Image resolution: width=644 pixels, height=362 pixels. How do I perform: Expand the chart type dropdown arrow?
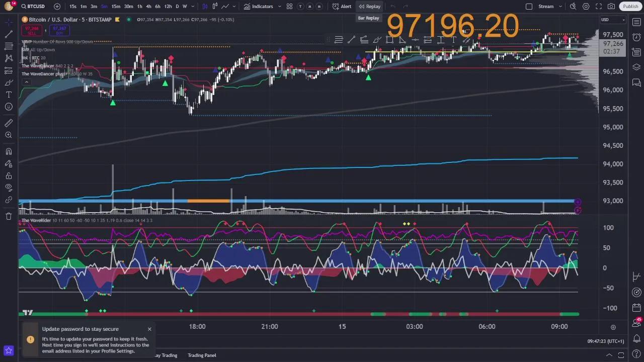[234, 7]
